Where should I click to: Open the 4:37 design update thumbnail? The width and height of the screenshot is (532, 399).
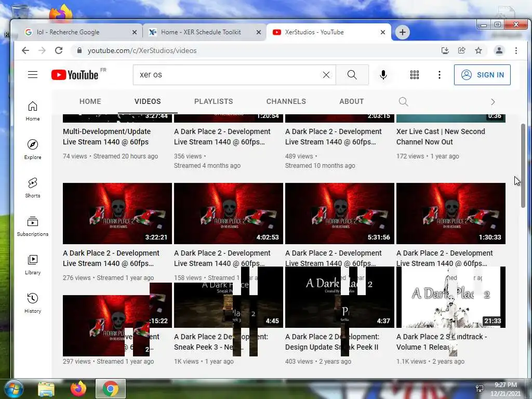coord(340,297)
